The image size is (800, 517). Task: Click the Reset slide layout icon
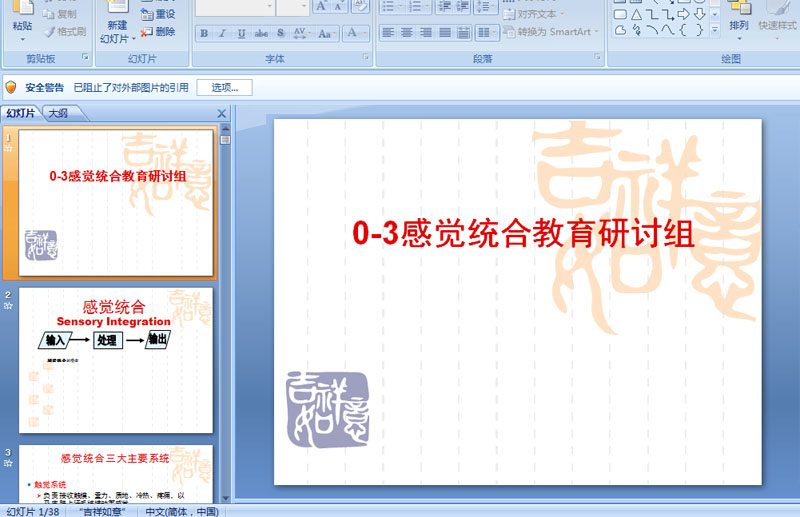[x=158, y=14]
